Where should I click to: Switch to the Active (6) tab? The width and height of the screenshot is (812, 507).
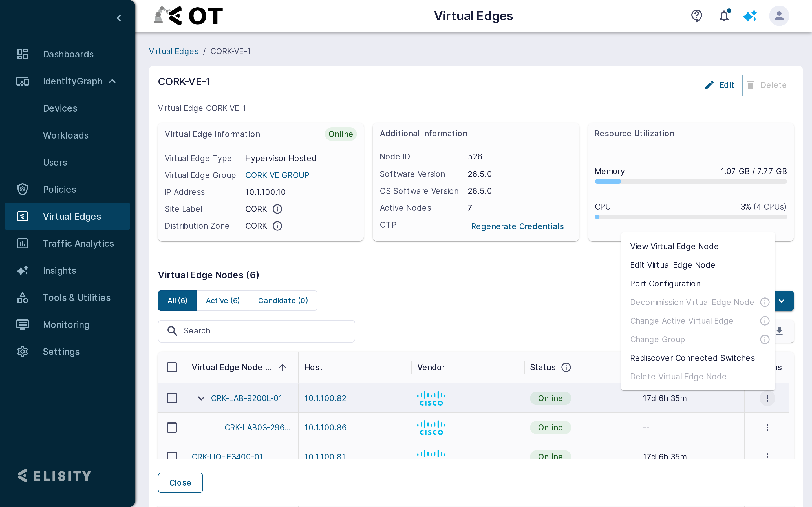point(223,301)
